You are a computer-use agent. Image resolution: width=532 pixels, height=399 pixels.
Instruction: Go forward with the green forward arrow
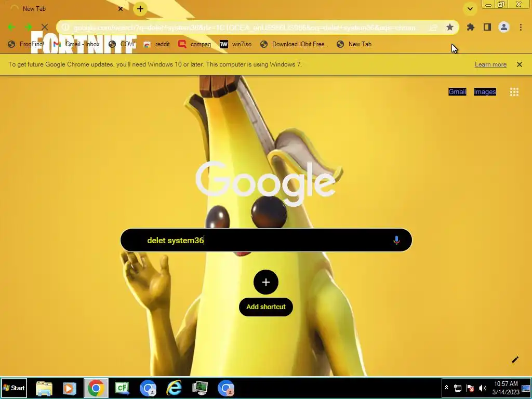point(28,27)
